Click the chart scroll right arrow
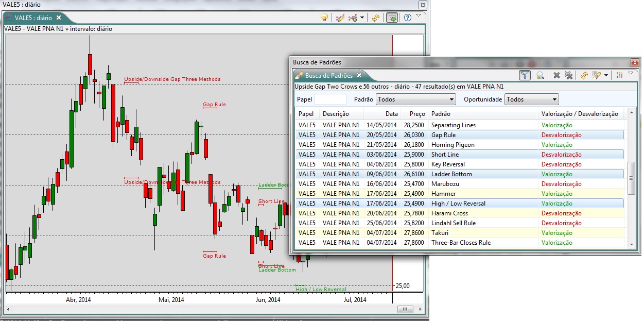644x321 pixels. 421,309
